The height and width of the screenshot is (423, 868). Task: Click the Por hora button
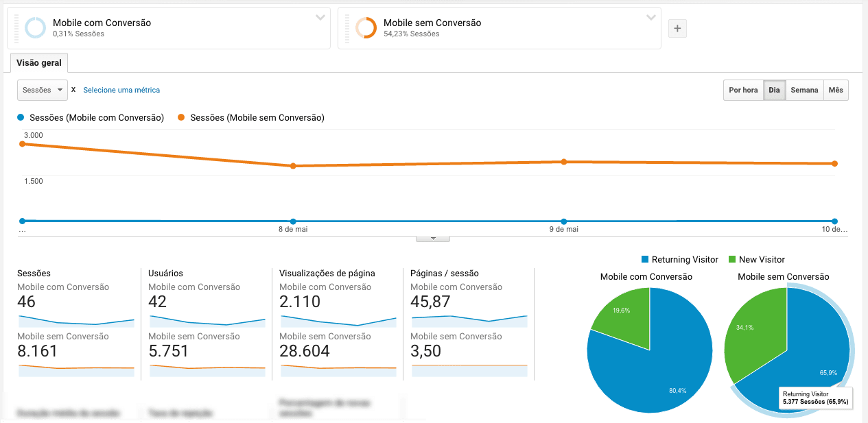coord(743,90)
